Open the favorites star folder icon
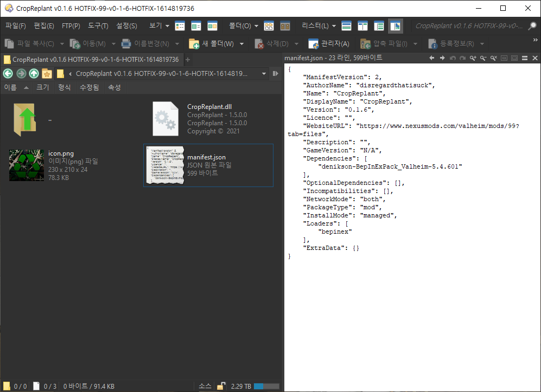The height and width of the screenshot is (392, 541). coord(47,74)
